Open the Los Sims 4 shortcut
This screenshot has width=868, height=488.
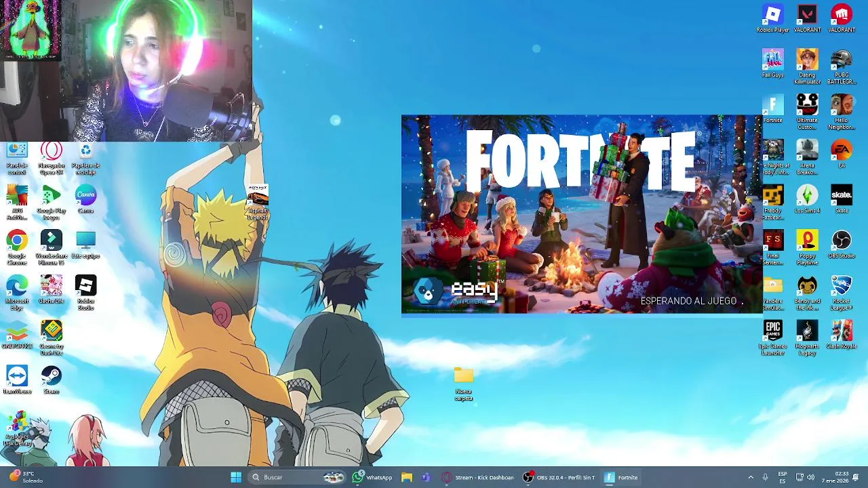pyautogui.click(x=807, y=199)
